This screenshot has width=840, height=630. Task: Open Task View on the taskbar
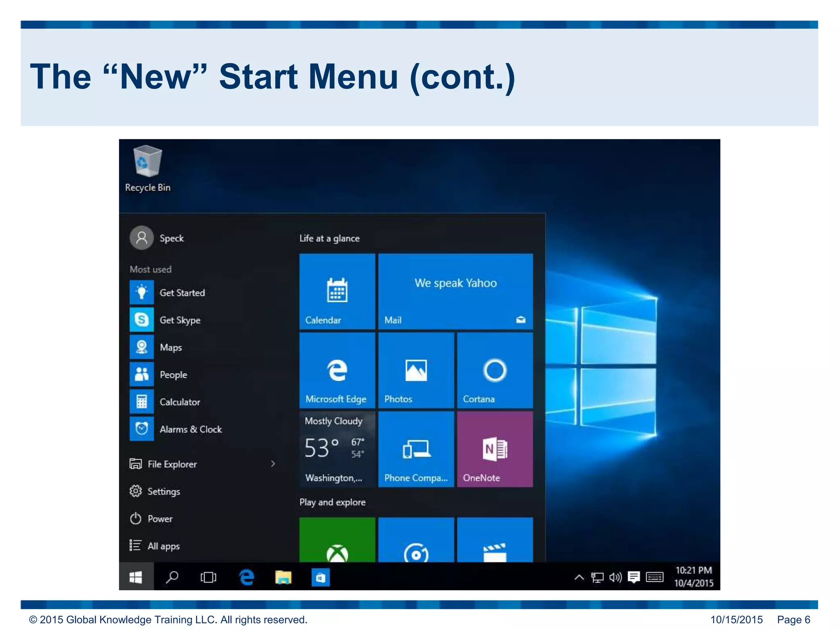208,577
